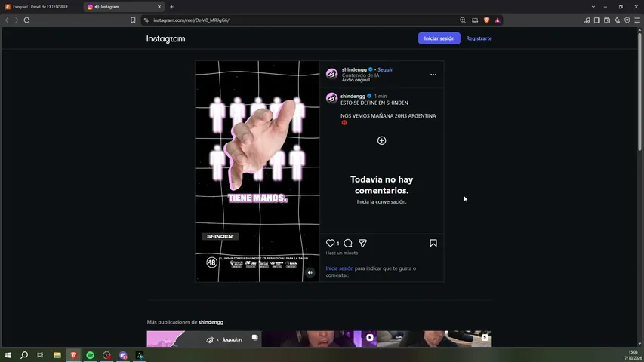This screenshot has height=362, width=644.
Task: Save the reel with bookmark icon
Action: [433, 243]
